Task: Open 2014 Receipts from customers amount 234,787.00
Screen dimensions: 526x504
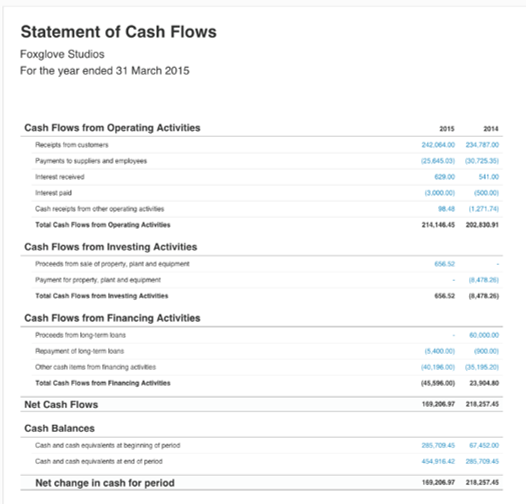Action: [x=482, y=145]
